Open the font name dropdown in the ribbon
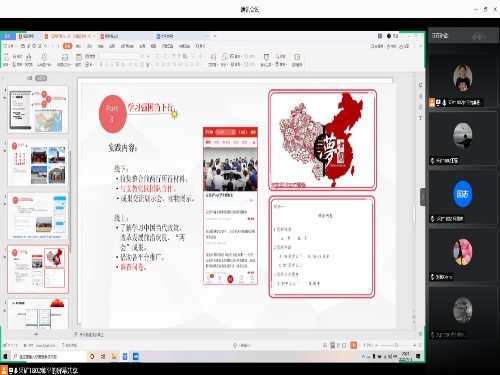The image size is (500, 375). [x=119, y=56]
